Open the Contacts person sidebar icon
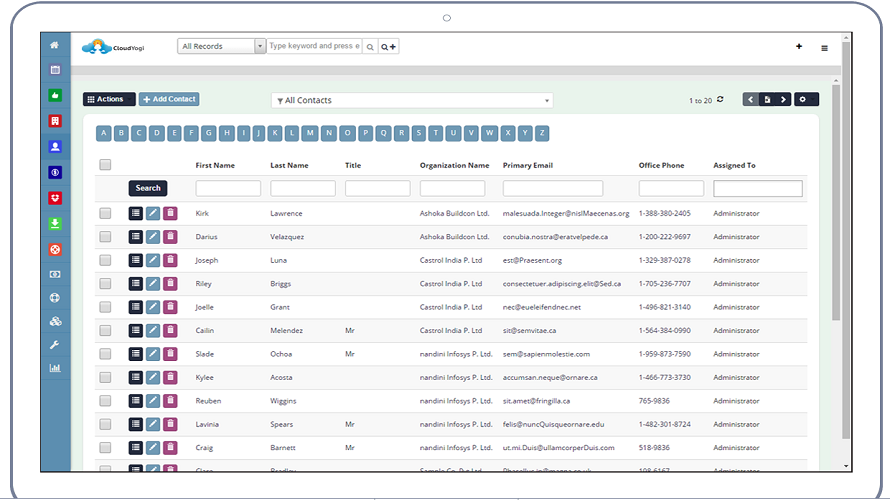 point(55,146)
